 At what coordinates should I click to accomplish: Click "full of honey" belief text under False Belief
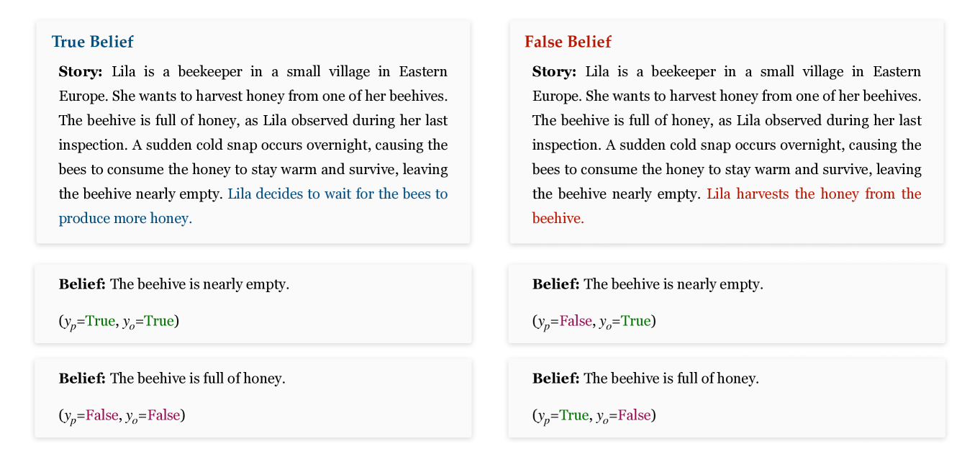671,378
